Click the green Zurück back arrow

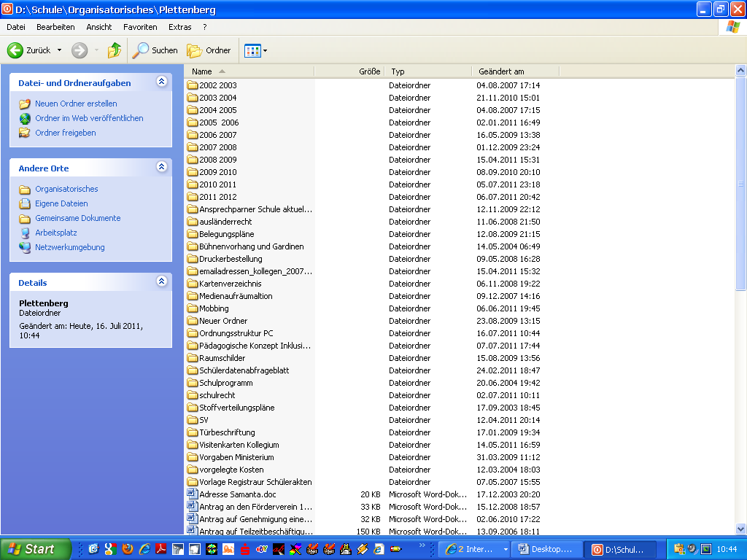pyautogui.click(x=15, y=50)
